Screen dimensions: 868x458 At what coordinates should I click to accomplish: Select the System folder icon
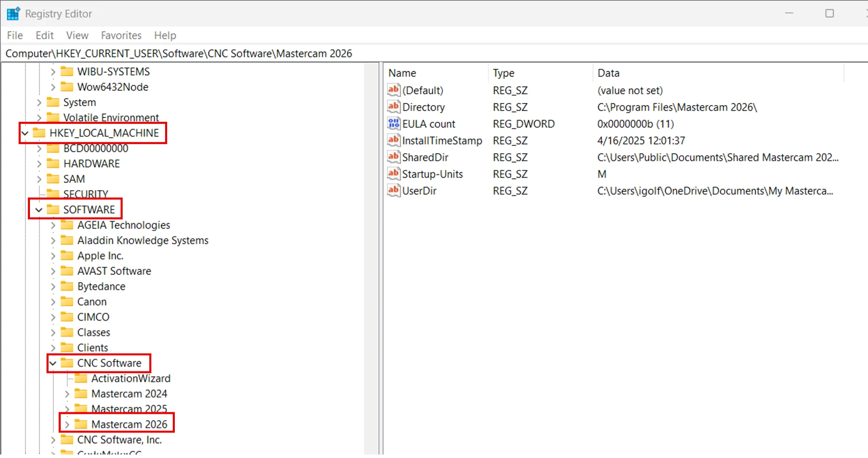click(x=53, y=102)
